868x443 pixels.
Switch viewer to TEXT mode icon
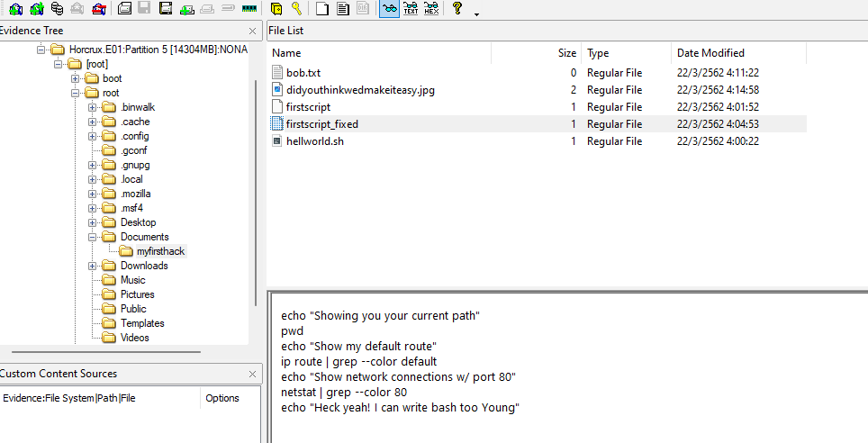click(x=411, y=8)
